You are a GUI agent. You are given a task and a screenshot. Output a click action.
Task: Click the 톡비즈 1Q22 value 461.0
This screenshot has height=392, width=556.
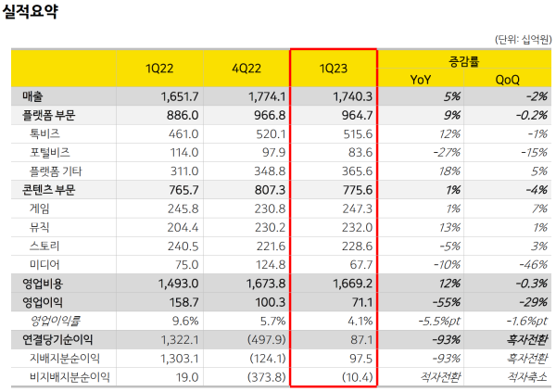(x=183, y=134)
